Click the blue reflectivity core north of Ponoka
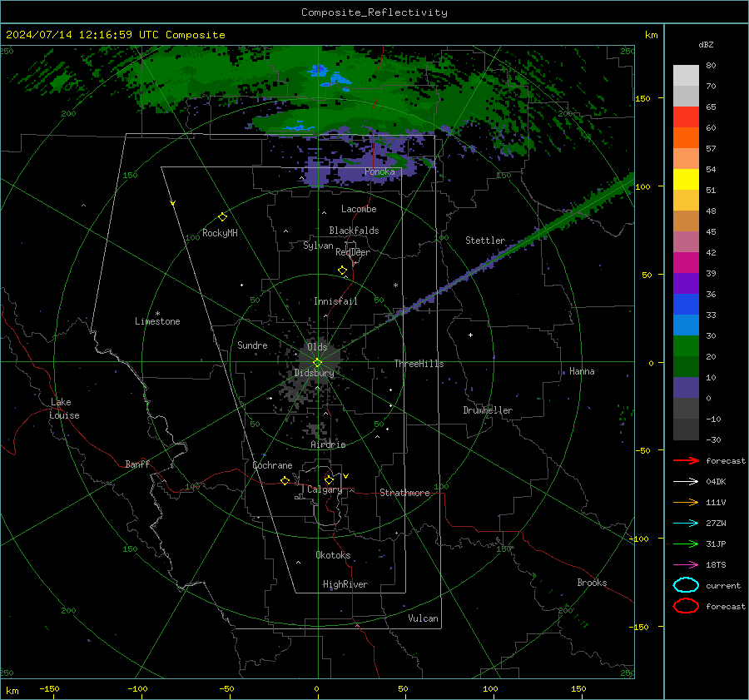 click(318, 71)
